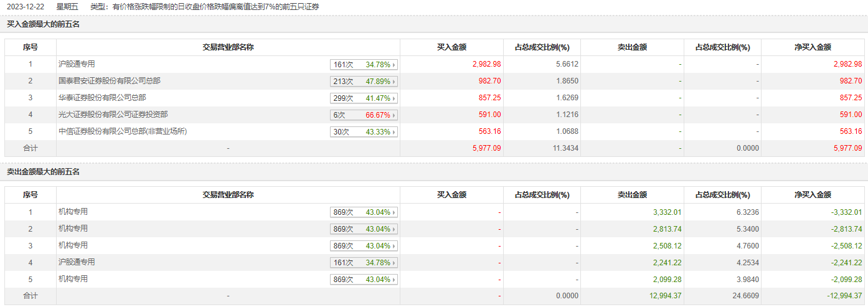Open 中信证券股份有限公司总部(非营业场所) link
868x307 pixels.
pyautogui.click(x=123, y=131)
